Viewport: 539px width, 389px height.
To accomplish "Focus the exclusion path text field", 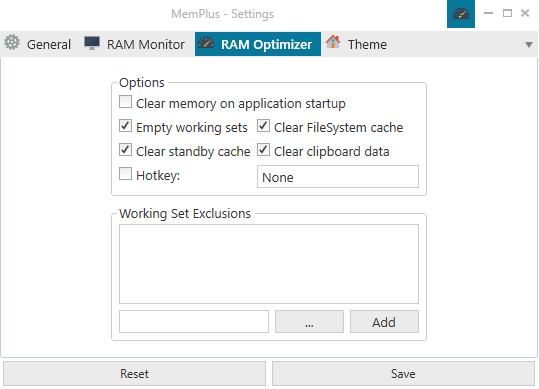I will click(194, 322).
